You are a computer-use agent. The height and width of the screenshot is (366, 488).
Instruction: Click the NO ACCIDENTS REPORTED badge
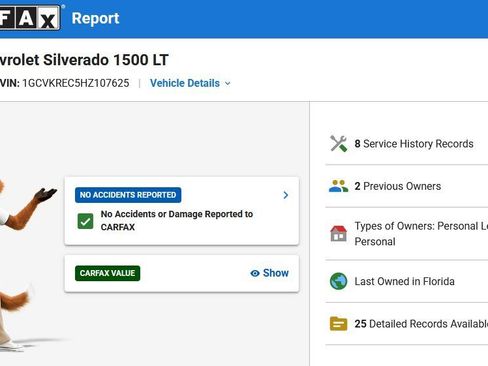coord(128,195)
